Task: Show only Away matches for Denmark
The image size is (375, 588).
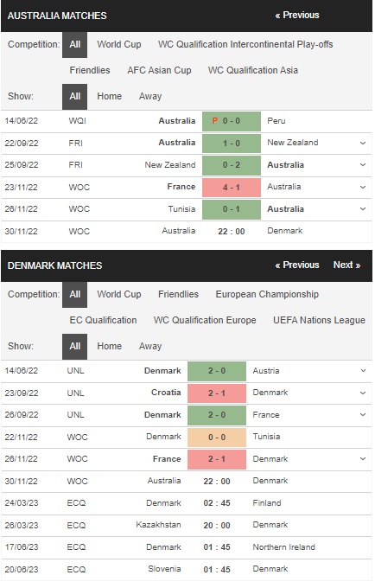Action: click(x=150, y=346)
